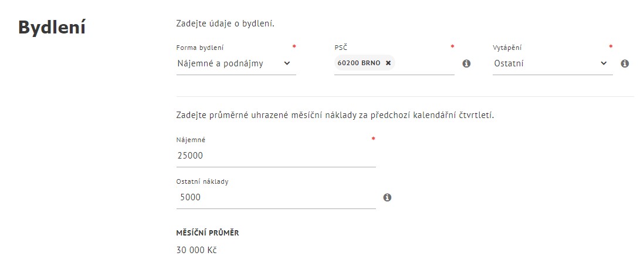
Task: Click the Nájemné field label
Action: coord(191,140)
